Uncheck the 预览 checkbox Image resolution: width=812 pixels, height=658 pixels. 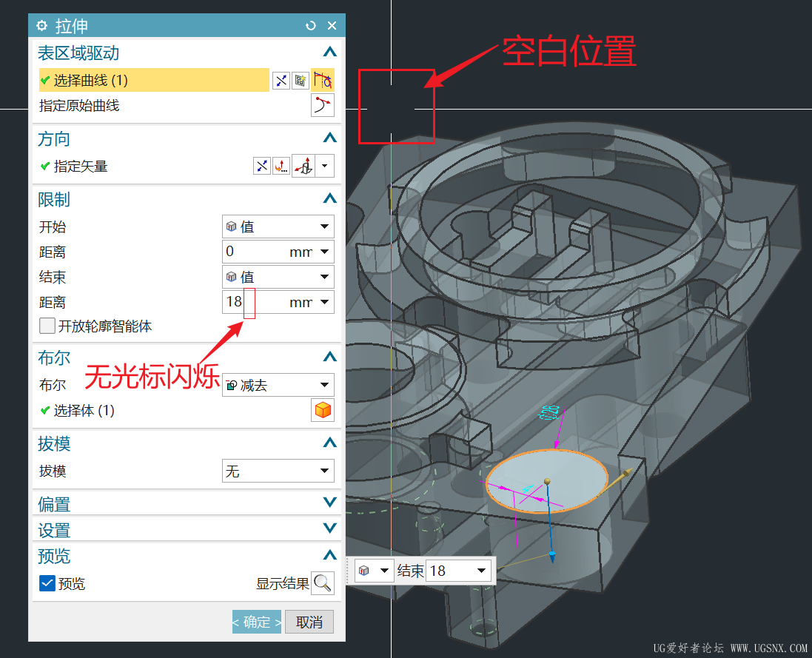click(47, 583)
